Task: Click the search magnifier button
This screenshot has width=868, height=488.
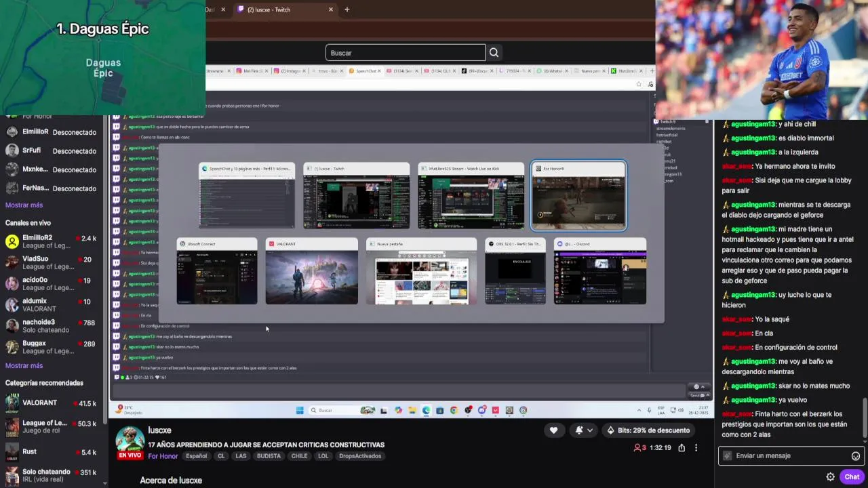Action: click(494, 53)
